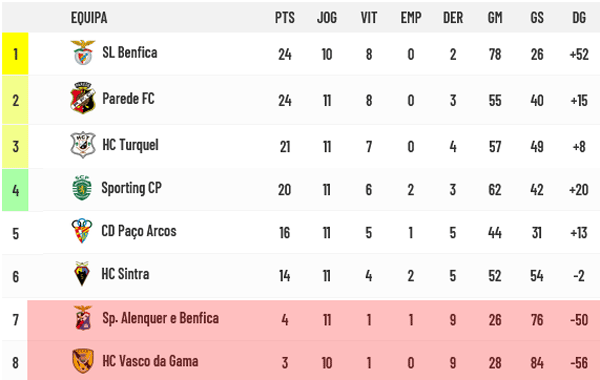This screenshot has height=380, width=600.
Task: Select the HC Turquel shield logo
Action: 83,145
